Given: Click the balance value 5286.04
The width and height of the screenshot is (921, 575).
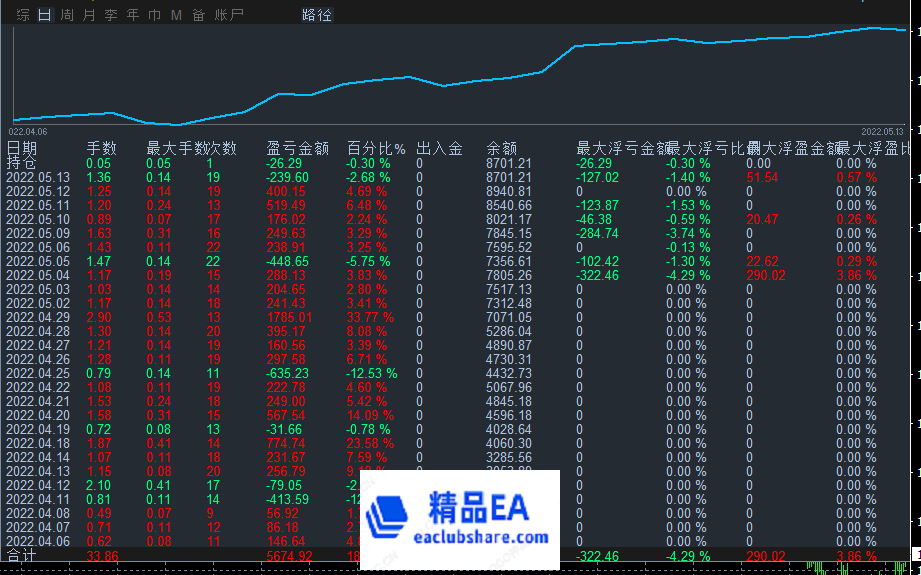Looking at the screenshot, I should [509, 332].
